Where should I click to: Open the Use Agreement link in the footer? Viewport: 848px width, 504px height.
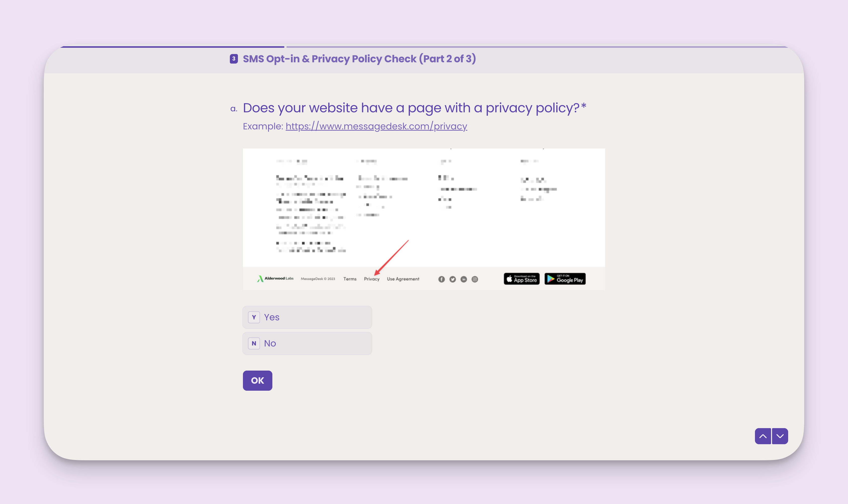click(x=403, y=279)
